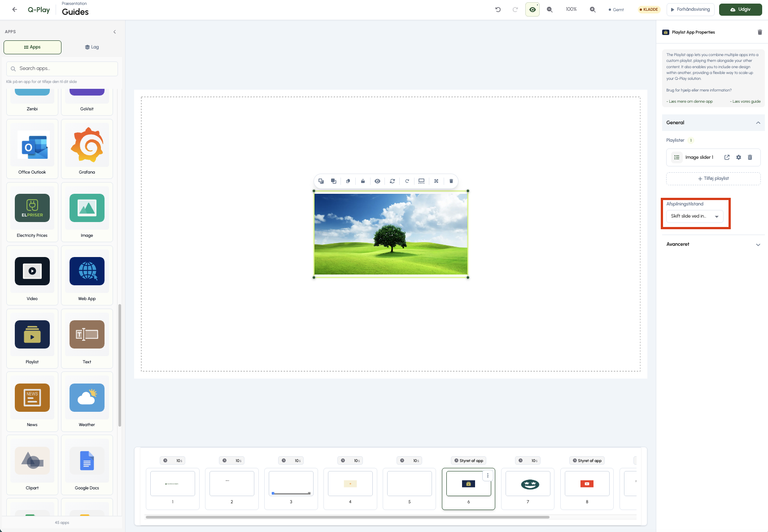This screenshot has width=768, height=532.
Task: Click the sync arrows icon in element toolbar
Action: point(393,181)
